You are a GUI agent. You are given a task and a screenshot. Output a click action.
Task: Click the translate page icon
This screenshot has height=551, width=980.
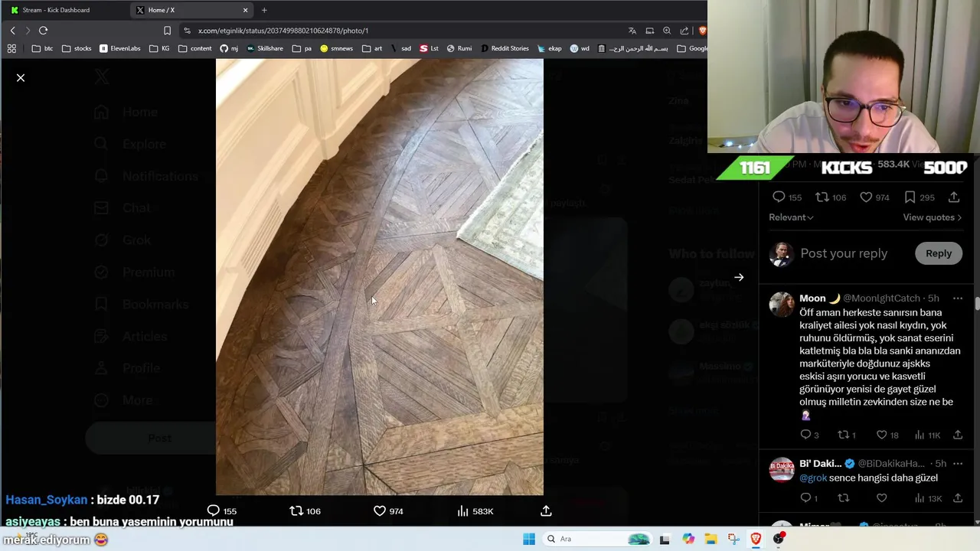coord(632,31)
